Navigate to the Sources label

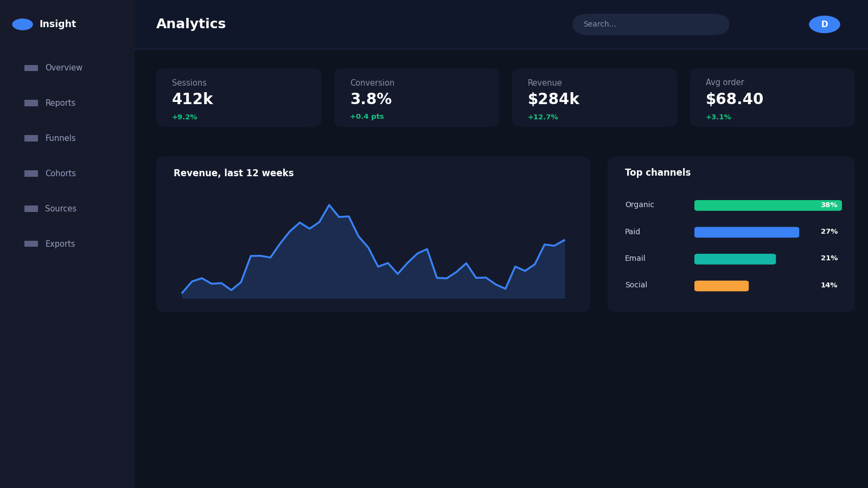tap(61, 209)
